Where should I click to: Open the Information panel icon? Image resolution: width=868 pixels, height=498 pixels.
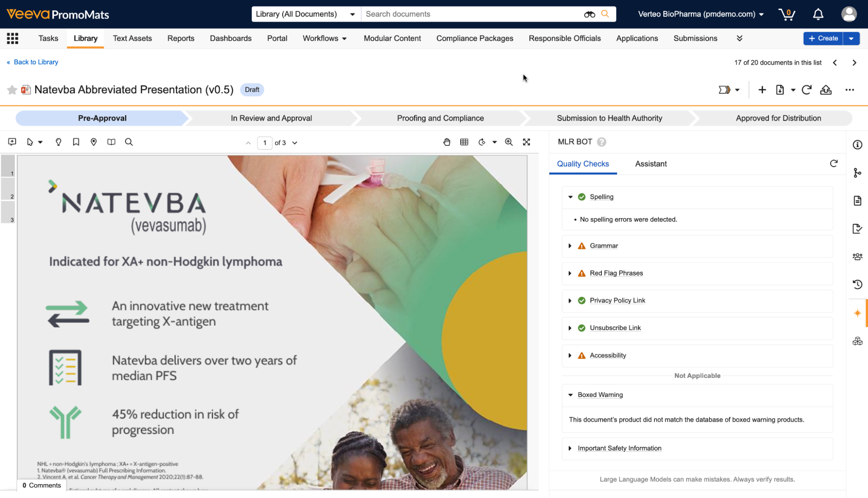point(858,145)
